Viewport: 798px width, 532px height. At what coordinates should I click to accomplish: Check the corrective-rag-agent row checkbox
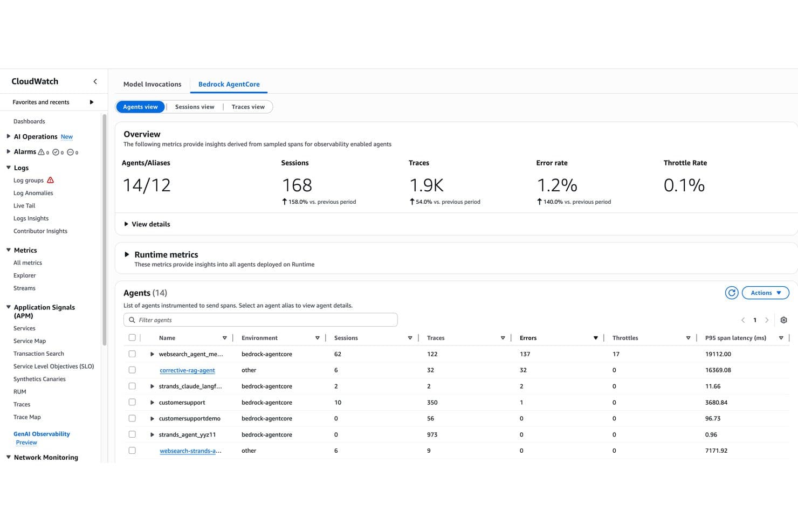click(132, 370)
